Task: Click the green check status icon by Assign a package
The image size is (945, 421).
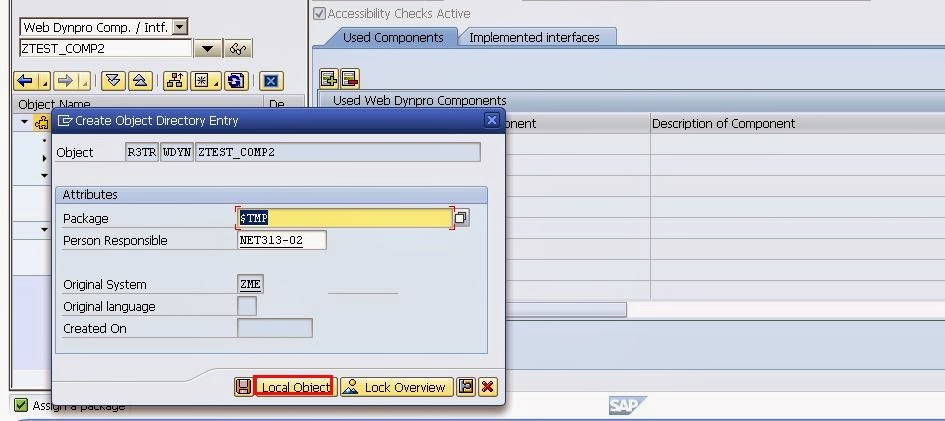Action: point(20,405)
